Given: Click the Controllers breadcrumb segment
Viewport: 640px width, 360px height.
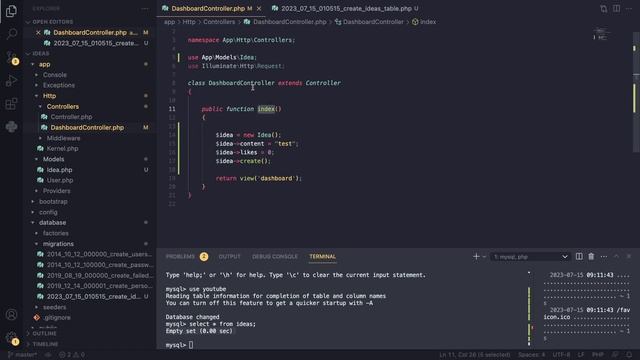Looking at the screenshot, I should (x=219, y=22).
